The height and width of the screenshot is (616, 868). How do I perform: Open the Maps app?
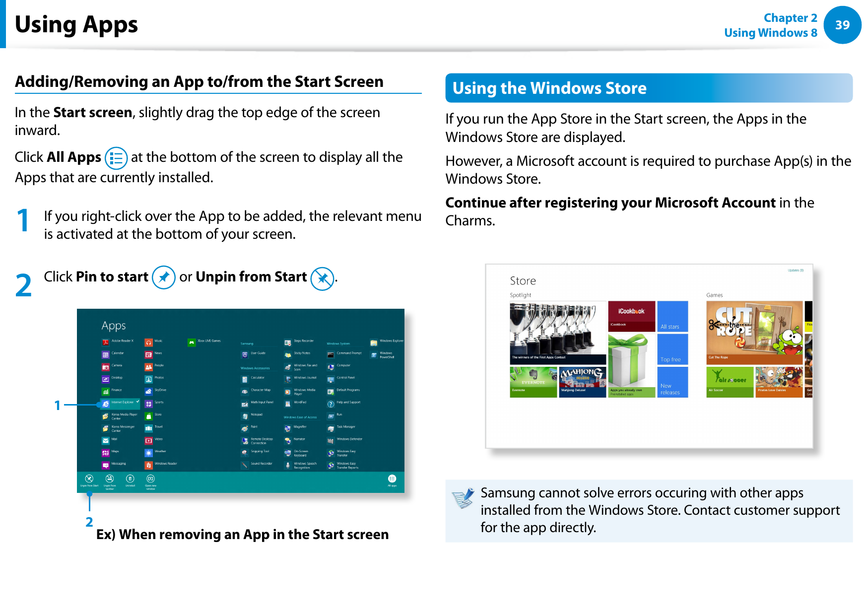click(x=111, y=452)
